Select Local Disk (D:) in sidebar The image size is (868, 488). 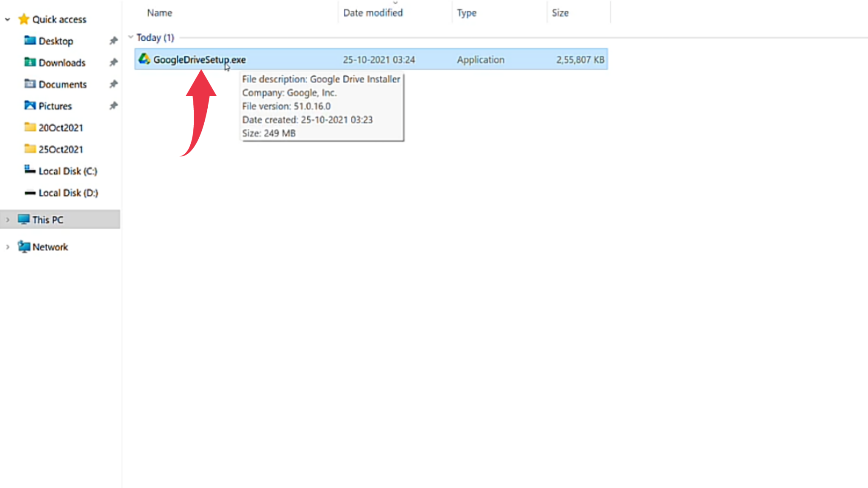pyautogui.click(x=68, y=193)
